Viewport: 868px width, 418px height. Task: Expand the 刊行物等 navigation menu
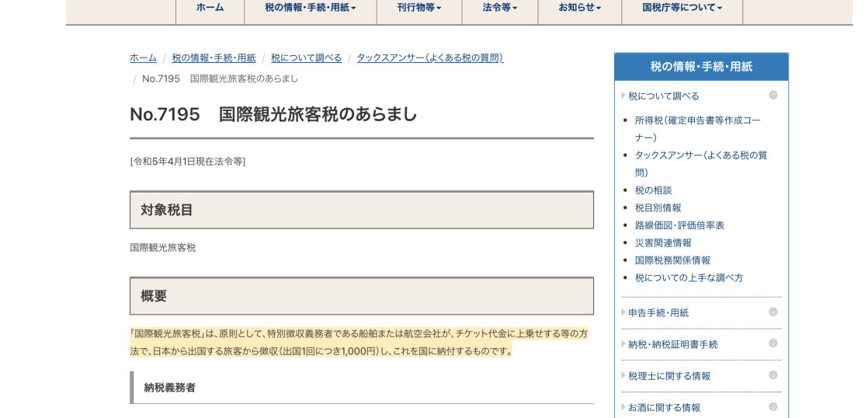tap(418, 8)
